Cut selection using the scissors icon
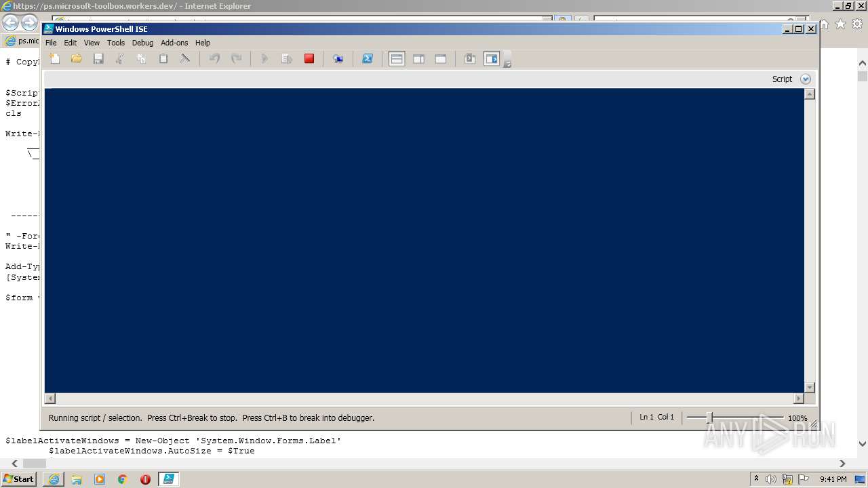868x488 pixels. tap(120, 59)
